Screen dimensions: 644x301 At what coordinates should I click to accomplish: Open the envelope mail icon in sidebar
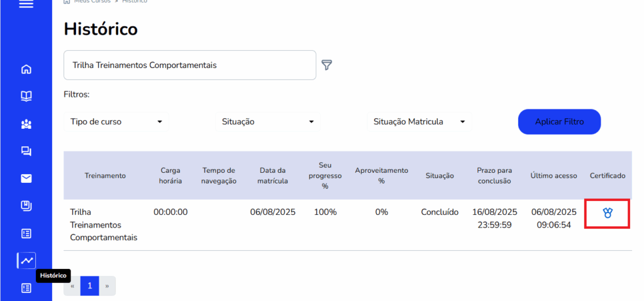click(26, 178)
